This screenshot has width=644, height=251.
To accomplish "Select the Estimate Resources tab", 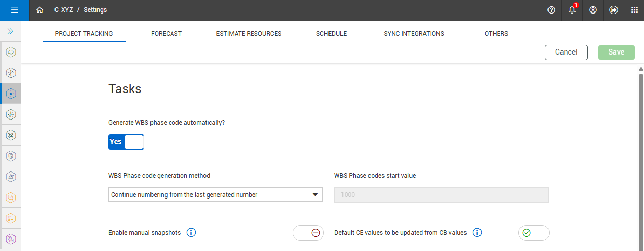I will click(249, 34).
